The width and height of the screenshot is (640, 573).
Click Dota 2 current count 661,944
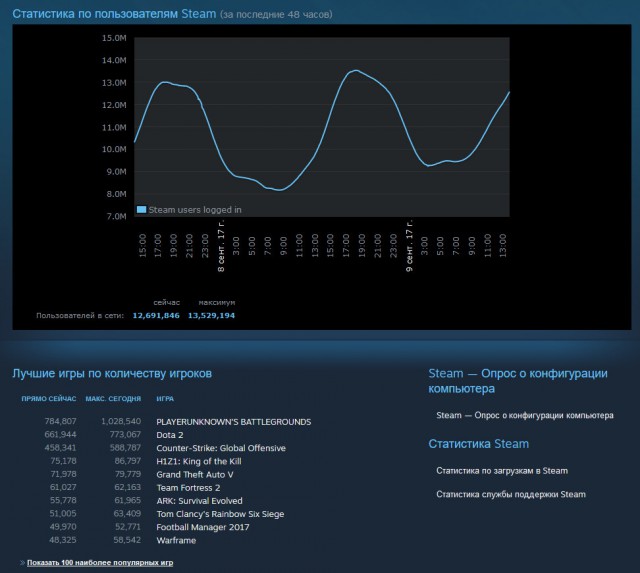tap(60, 434)
